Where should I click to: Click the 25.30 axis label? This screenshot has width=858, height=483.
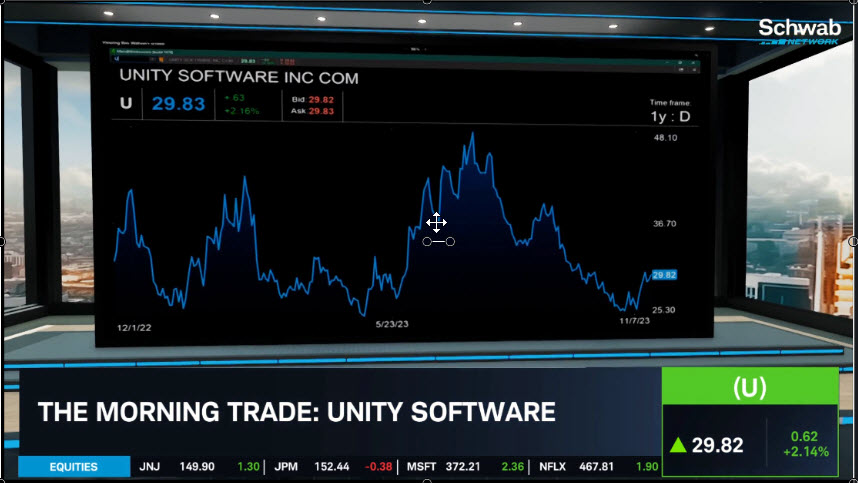click(x=664, y=310)
